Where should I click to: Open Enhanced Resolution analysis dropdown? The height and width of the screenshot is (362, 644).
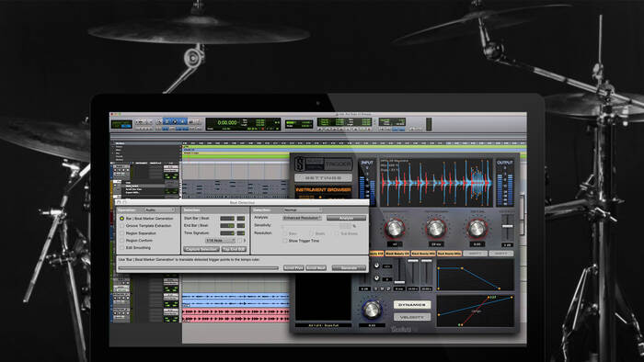(x=303, y=218)
